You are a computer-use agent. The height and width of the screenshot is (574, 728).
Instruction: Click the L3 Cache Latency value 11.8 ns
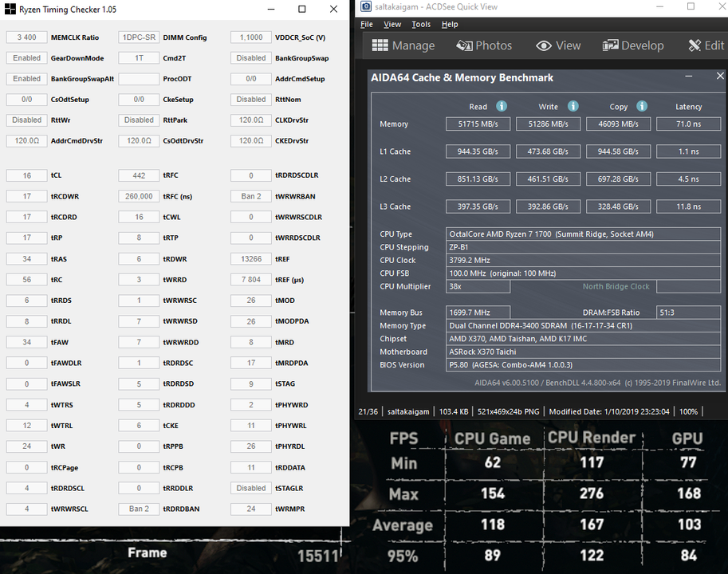(x=689, y=206)
